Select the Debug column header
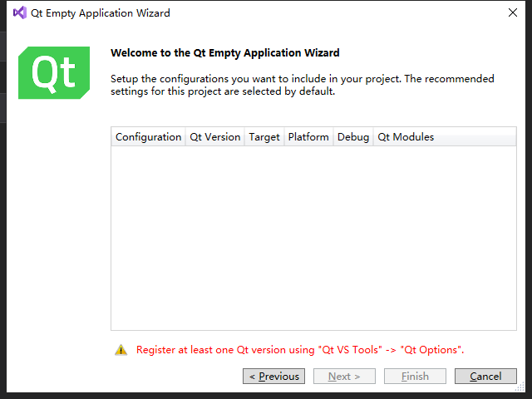532x399 pixels. pyautogui.click(x=352, y=136)
